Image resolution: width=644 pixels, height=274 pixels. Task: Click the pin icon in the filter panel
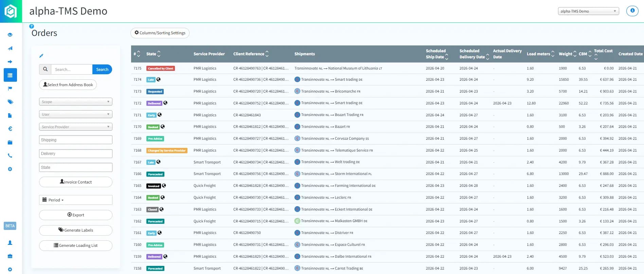(41, 56)
